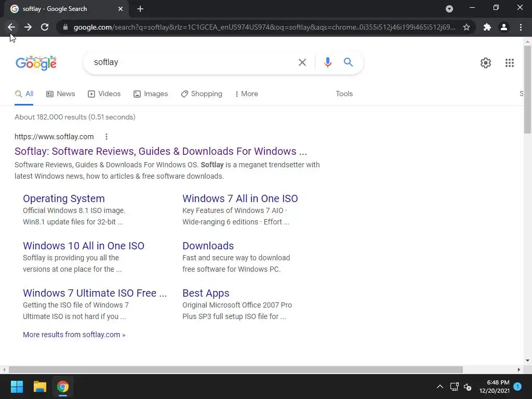Open the Operating System sitelink

pos(64,198)
